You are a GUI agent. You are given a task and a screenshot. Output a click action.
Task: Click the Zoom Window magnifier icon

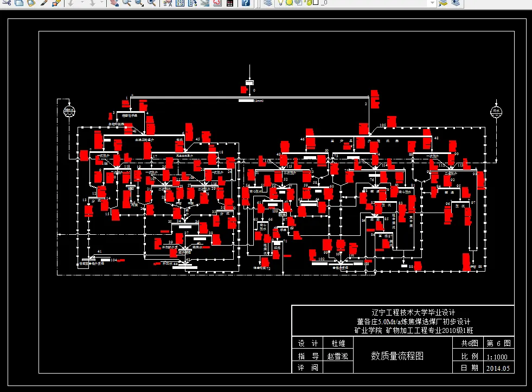pyautogui.click(x=139, y=3)
